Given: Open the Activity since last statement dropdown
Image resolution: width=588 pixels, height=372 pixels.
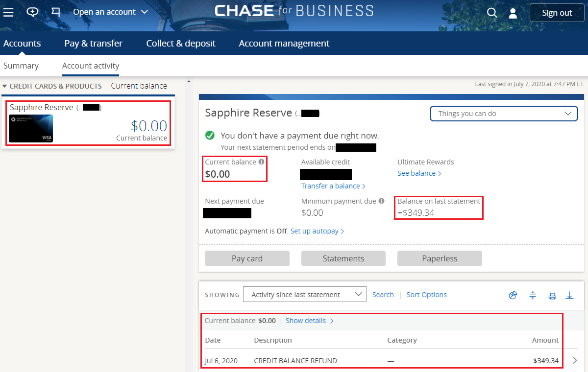Looking at the screenshot, I should coord(304,294).
